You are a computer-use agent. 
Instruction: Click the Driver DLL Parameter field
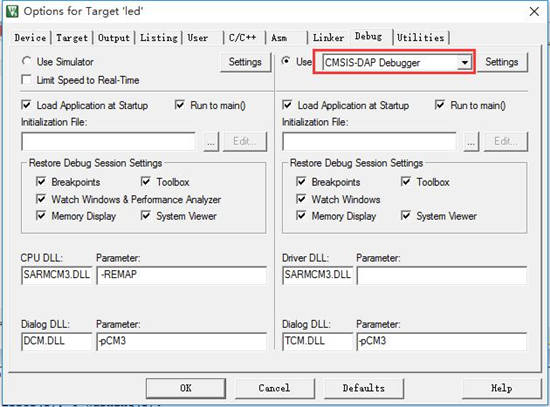click(x=442, y=275)
